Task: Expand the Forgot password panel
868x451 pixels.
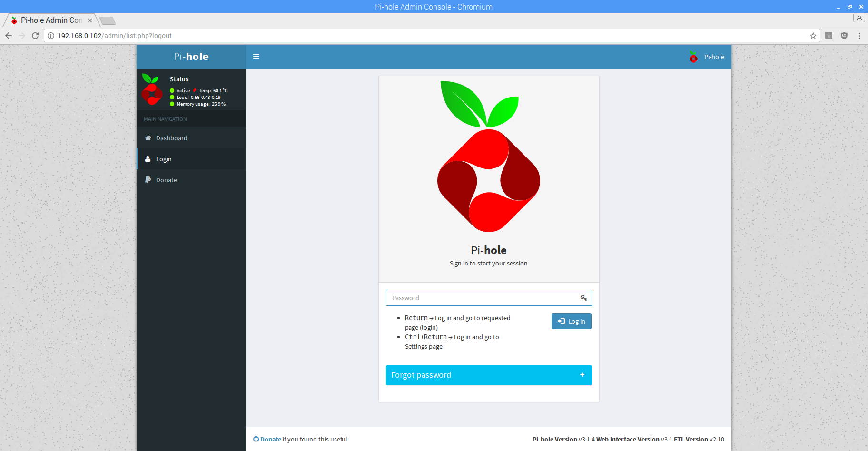Action: point(489,375)
